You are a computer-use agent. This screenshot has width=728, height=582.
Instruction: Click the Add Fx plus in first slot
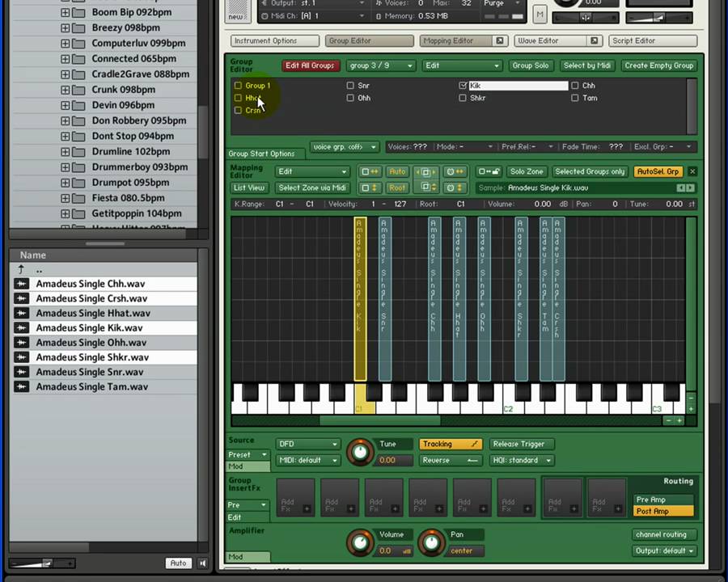pyautogui.click(x=307, y=509)
